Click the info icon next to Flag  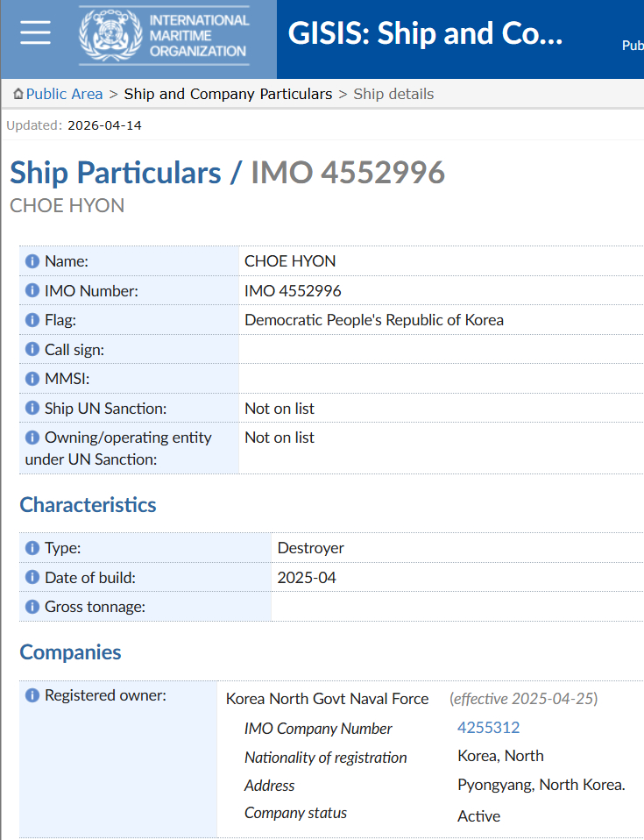pyautogui.click(x=32, y=320)
